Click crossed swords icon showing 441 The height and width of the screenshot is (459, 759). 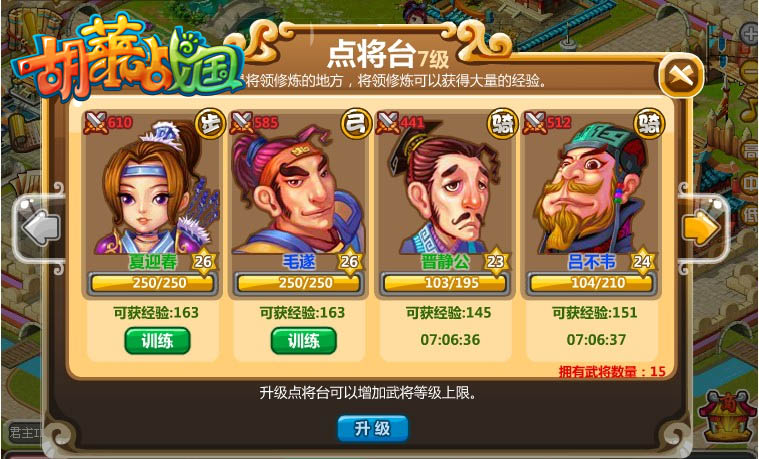pos(388,123)
